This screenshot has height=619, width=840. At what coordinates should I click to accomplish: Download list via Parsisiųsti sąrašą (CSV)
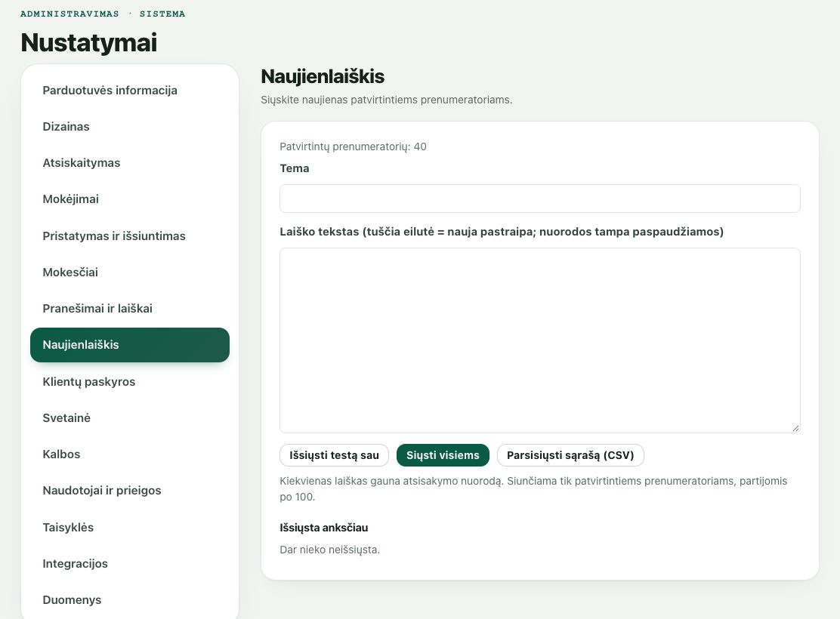click(x=570, y=455)
